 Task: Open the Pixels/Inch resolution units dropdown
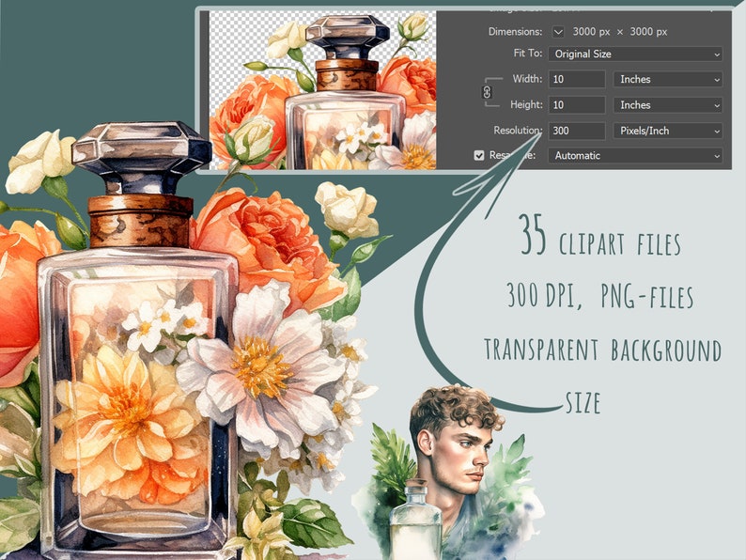pos(668,131)
